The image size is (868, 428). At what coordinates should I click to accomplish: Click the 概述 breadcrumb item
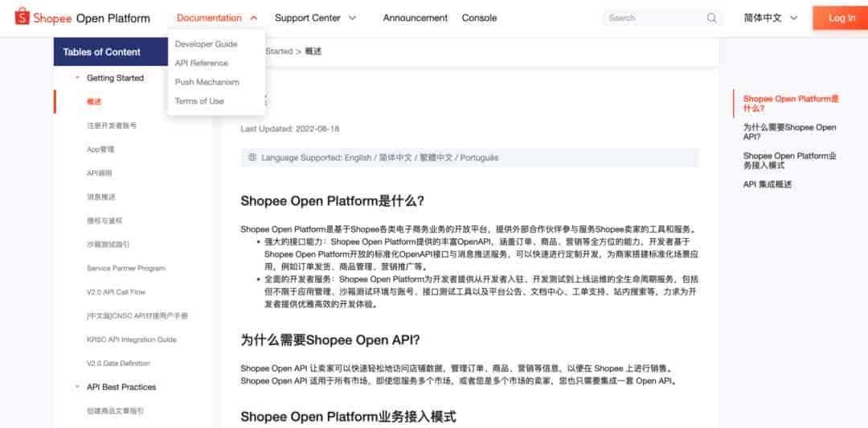(313, 51)
